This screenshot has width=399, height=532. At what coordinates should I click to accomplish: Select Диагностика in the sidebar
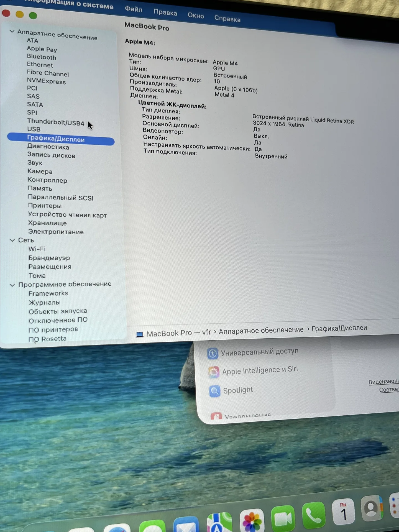[x=48, y=147]
